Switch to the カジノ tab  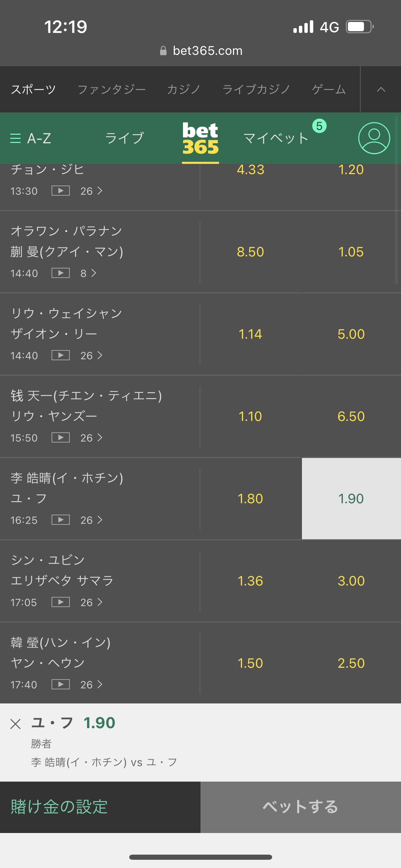[184, 89]
